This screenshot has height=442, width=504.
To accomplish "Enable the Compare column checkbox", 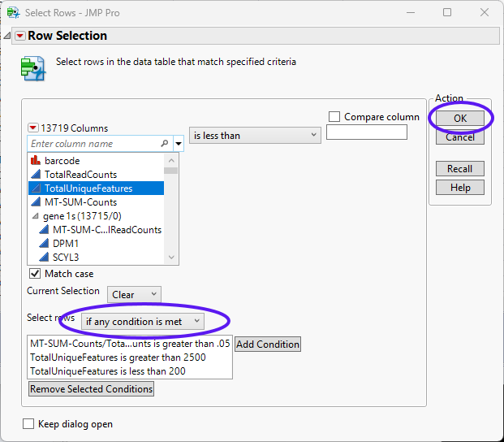I will pyautogui.click(x=334, y=117).
